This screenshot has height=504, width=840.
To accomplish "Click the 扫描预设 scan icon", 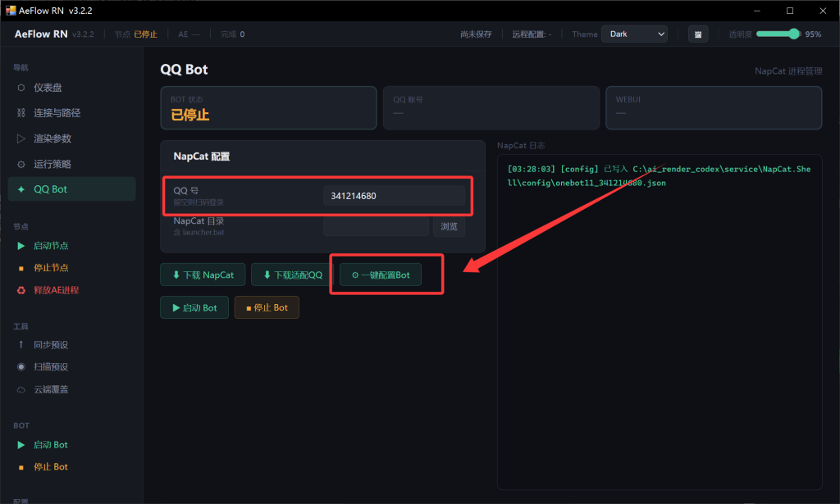I will [21, 367].
